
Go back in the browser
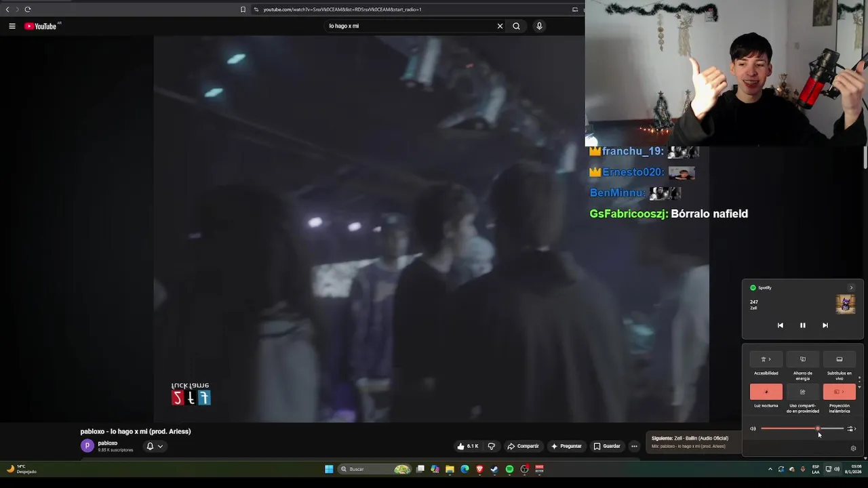click(x=7, y=9)
